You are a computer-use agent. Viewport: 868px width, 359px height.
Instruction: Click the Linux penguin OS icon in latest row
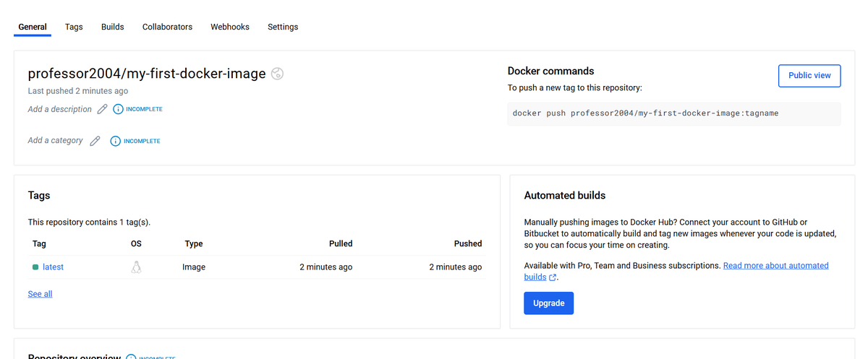click(x=136, y=267)
